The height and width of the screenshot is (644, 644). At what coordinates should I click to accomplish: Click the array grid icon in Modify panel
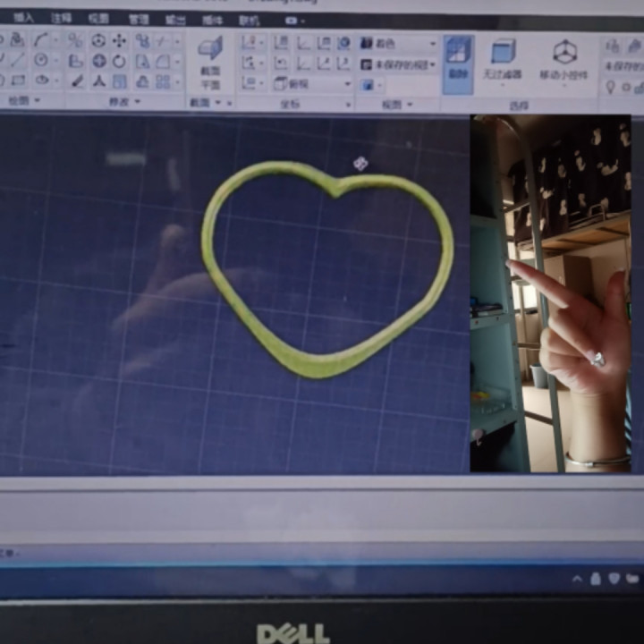(x=163, y=81)
